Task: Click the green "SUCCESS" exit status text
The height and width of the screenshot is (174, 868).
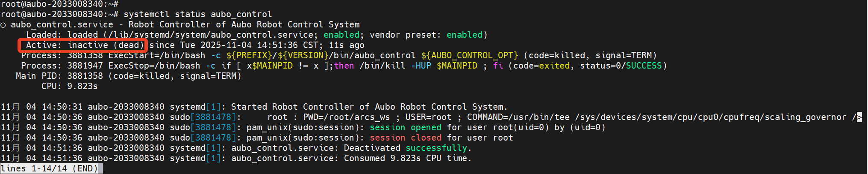Action: coord(644,66)
